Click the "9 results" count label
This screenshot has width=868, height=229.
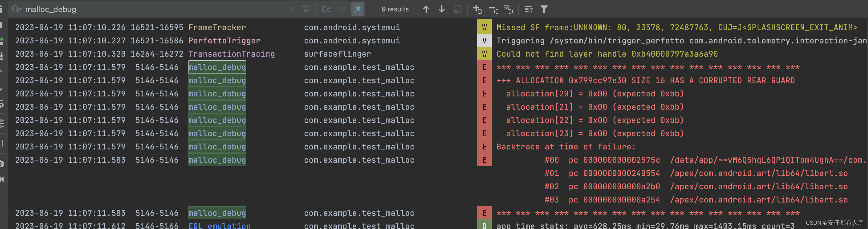[395, 9]
